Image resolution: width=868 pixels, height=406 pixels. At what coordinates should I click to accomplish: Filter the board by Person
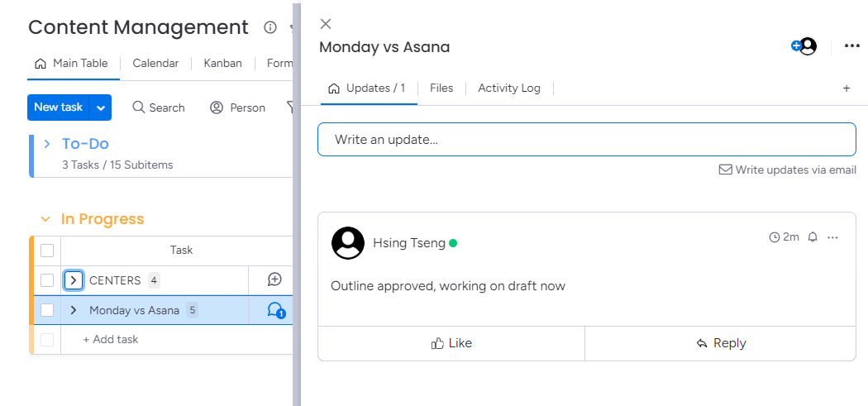(x=237, y=107)
